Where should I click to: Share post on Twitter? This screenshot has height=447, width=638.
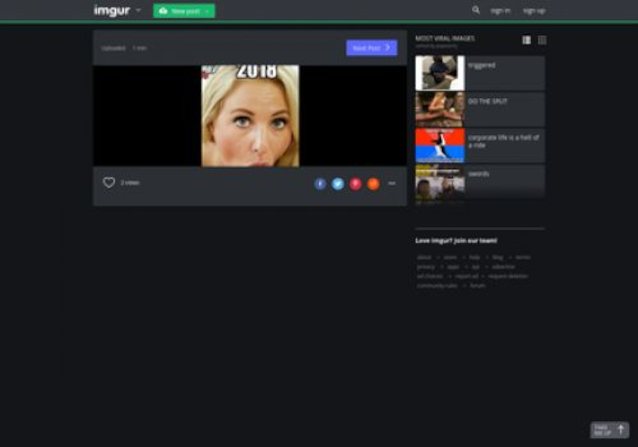338,184
